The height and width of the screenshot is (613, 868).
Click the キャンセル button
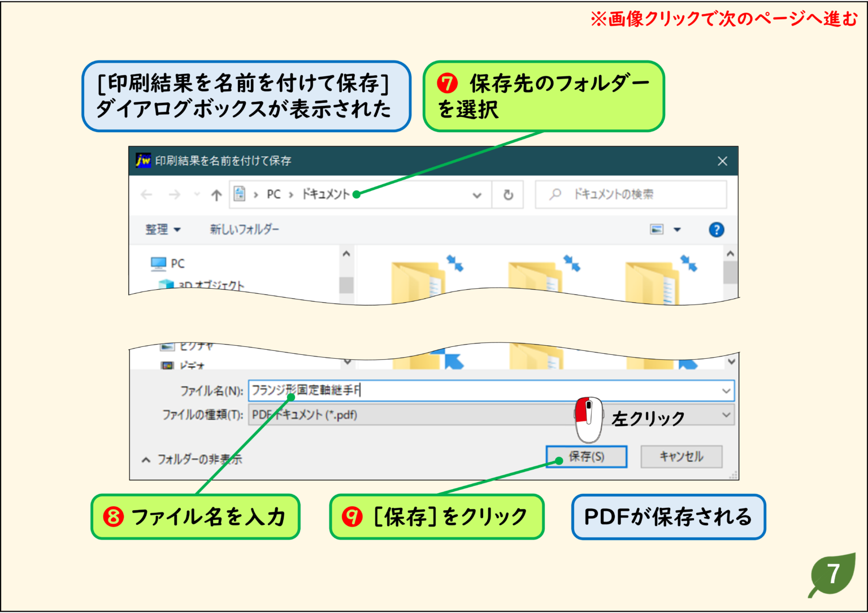coord(681,457)
